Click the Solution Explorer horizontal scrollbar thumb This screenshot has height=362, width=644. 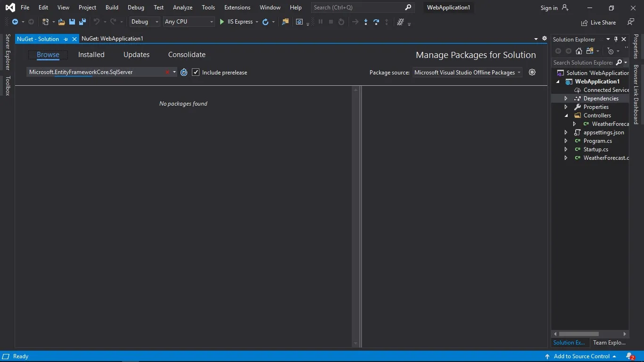tap(579, 334)
